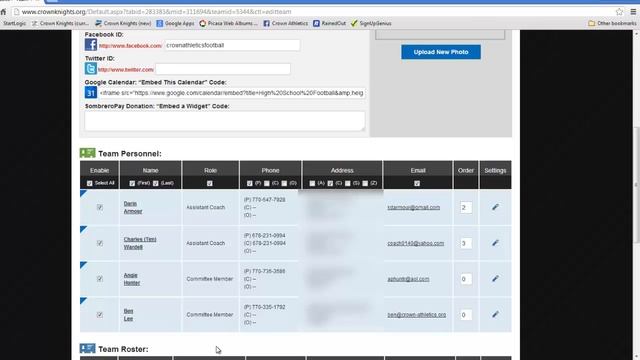The image size is (640, 360).
Task: Toggle the enable checkbox for Charles Wardell
Action: [x=100, y=243]
